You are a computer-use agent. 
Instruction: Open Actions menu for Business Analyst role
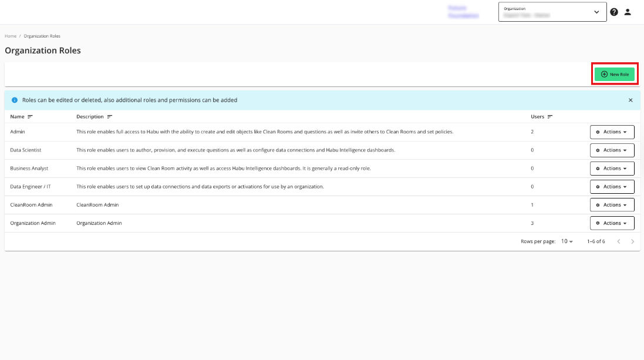tap(612, 169)
